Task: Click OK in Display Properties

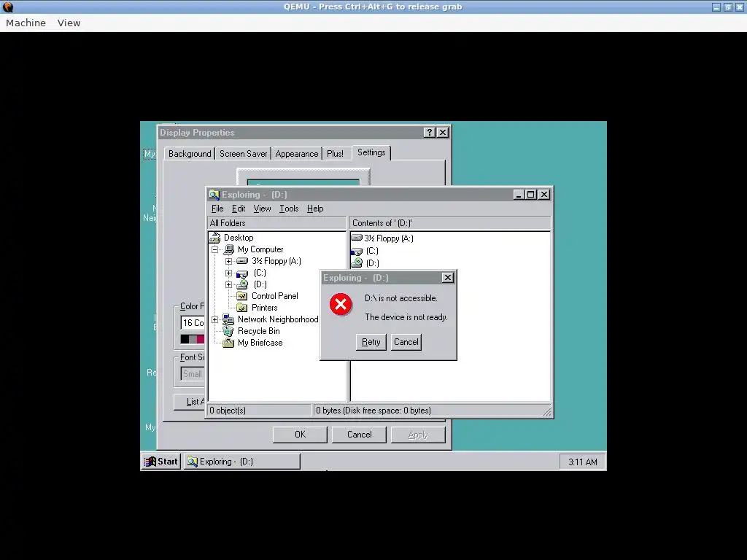Action: click(x=300, y=435)
